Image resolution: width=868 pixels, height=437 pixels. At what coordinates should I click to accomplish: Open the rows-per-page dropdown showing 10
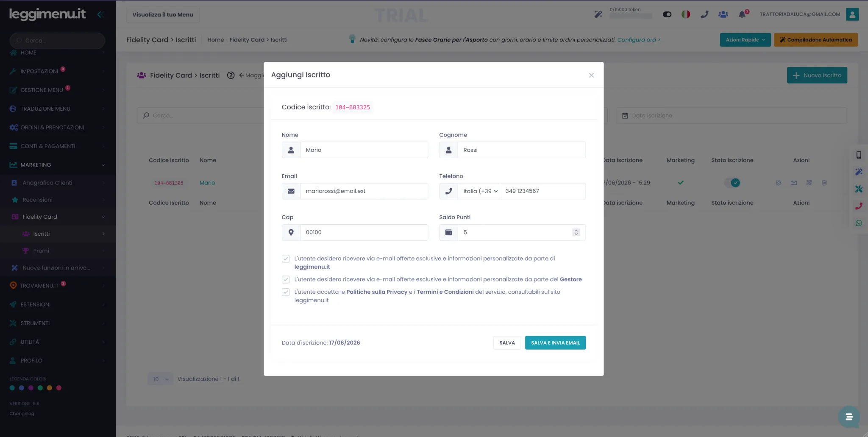pos(160,379)
